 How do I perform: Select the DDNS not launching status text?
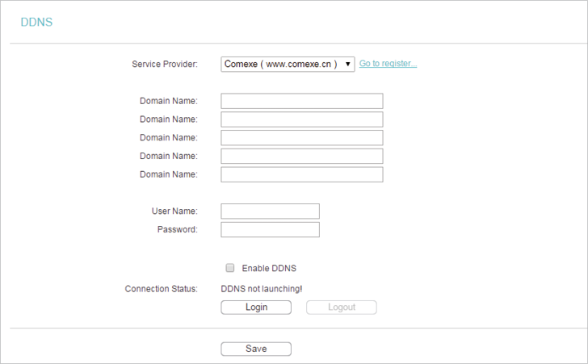[262, 289]
